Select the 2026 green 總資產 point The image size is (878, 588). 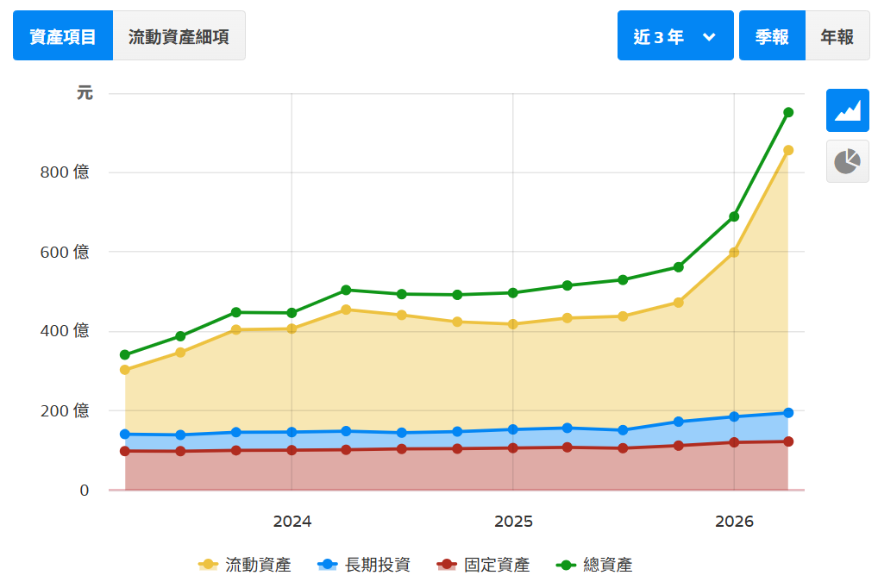click(x=733, y=216)
